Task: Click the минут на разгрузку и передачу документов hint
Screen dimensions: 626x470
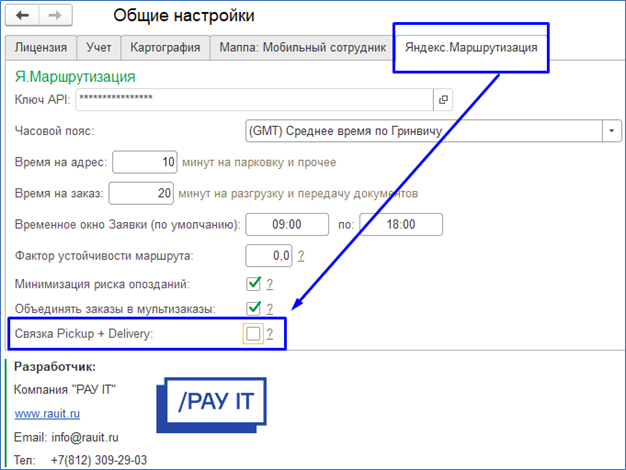Action: point(298,194)
